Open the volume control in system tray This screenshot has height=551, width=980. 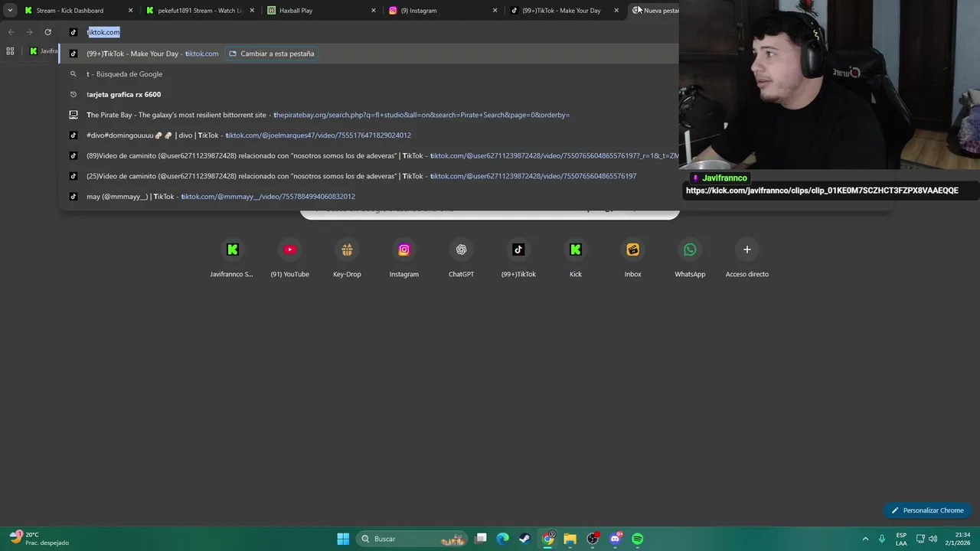(x=933, y=539)
